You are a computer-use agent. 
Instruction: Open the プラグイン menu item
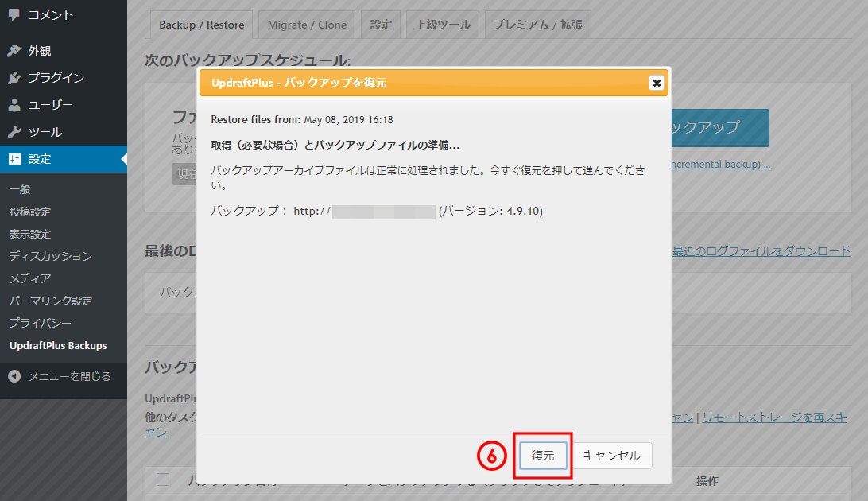click(x=64, y=77)
